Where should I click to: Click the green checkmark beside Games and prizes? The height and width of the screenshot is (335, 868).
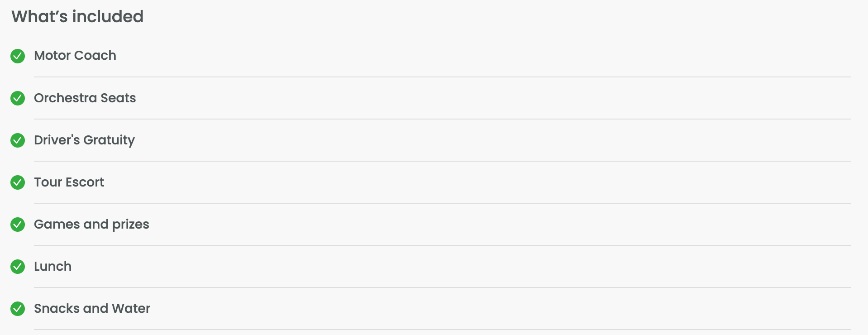tap(18, 225)
